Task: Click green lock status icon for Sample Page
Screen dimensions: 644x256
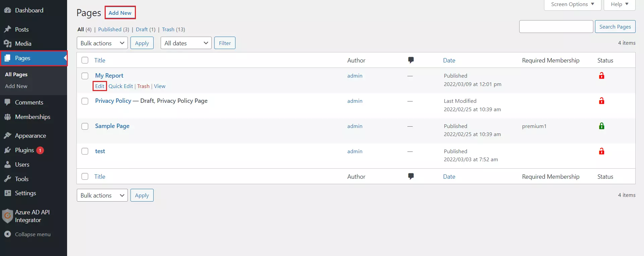Action: click(601, 126)
